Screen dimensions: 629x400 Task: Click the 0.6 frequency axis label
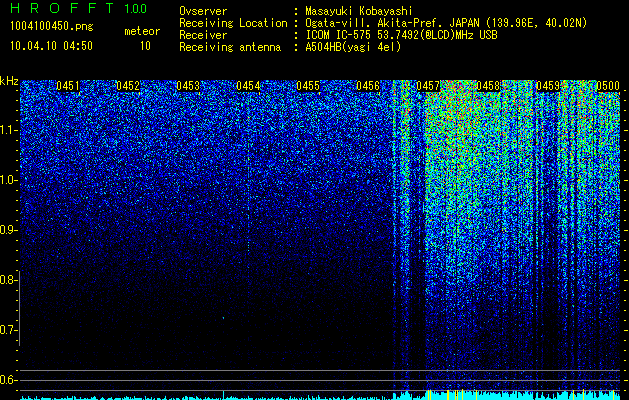[x=8, y=380]
